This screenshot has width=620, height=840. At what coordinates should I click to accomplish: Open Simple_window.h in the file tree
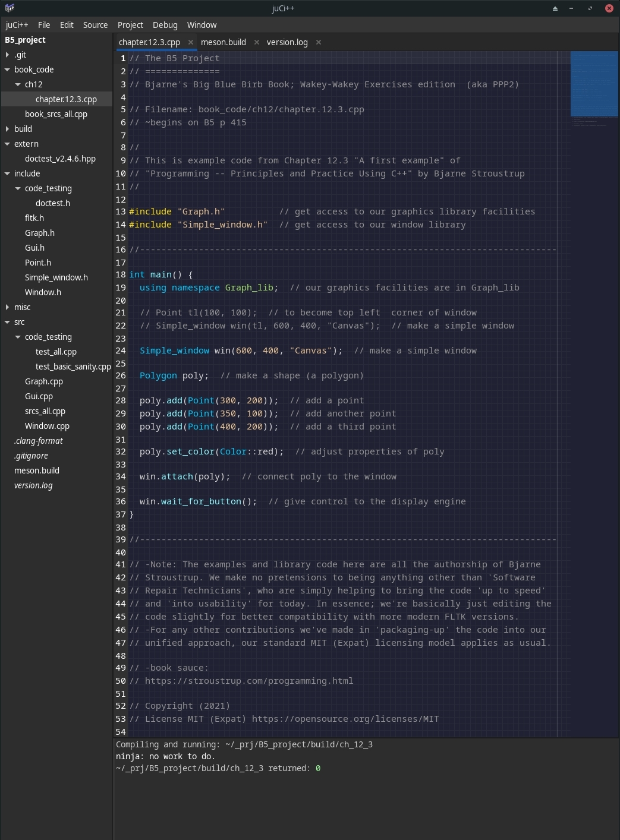tap(56, 277)
